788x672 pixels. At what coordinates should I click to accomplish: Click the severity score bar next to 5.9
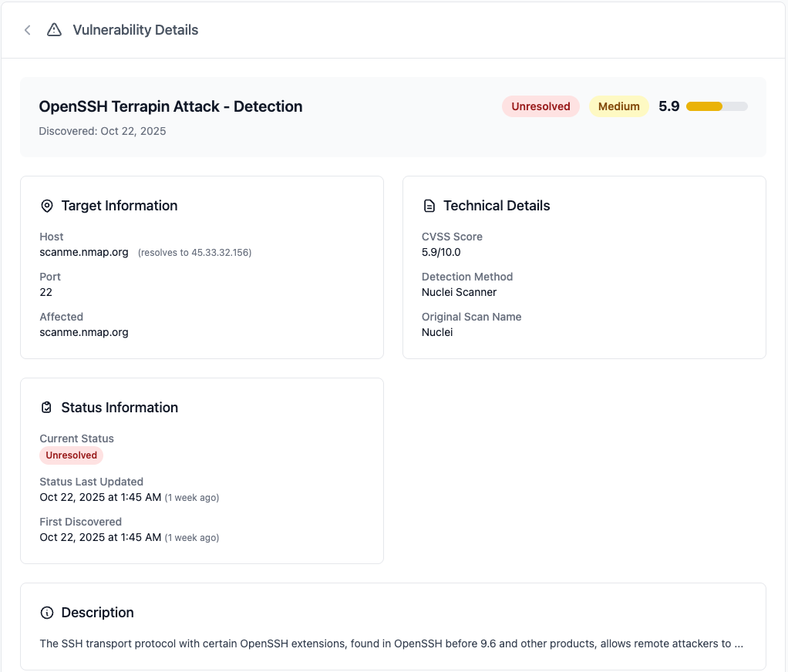click(716, 106)
